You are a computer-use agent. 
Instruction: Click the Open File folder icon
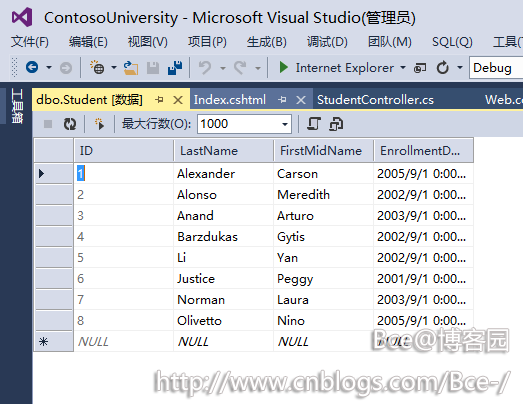131,68
